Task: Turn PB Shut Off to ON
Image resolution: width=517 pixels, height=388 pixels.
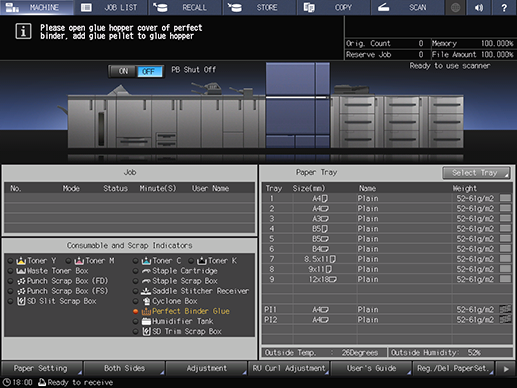Action: [123, 71]
